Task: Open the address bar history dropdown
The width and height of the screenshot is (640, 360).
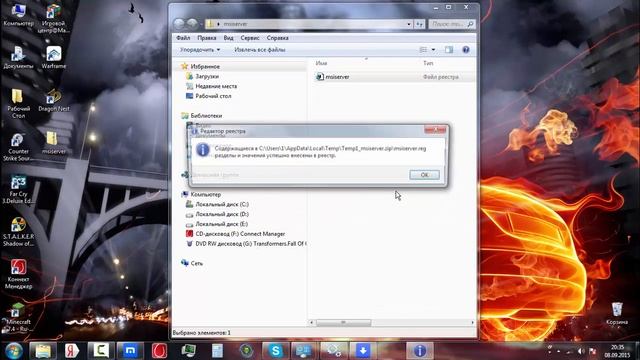Action: pyautogui.click(x=409, y=24)
